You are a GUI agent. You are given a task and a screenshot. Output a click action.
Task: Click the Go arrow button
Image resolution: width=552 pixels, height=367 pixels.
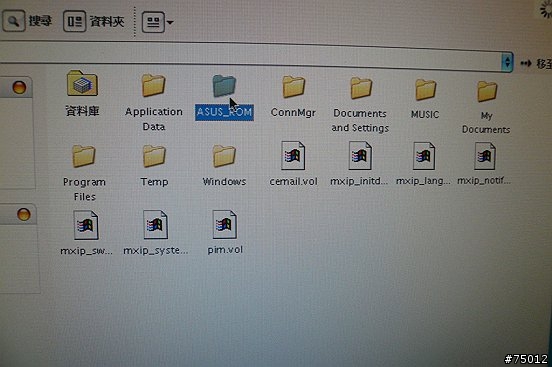(526, 64)
